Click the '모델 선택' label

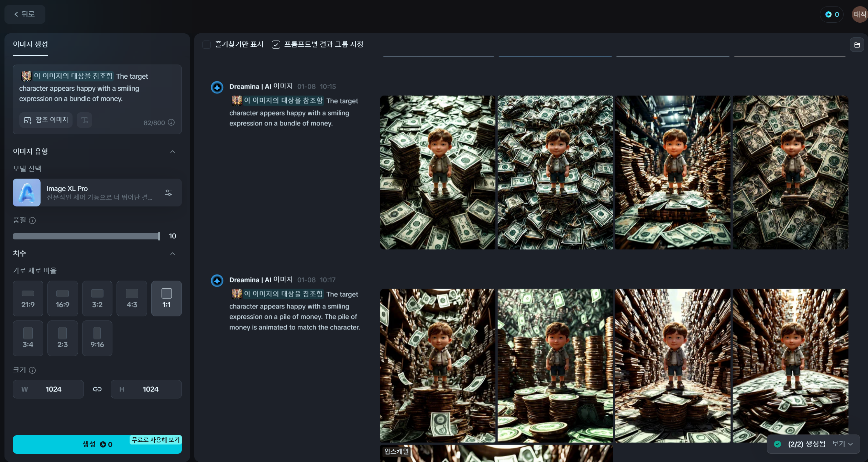[27, 169]
